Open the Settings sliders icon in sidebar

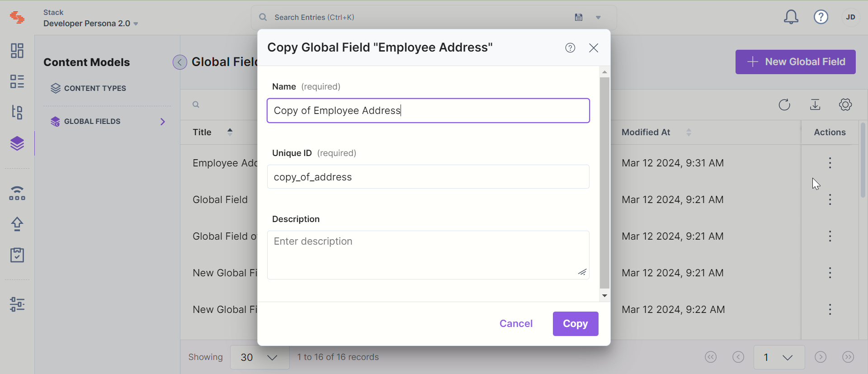click(17, 304)
